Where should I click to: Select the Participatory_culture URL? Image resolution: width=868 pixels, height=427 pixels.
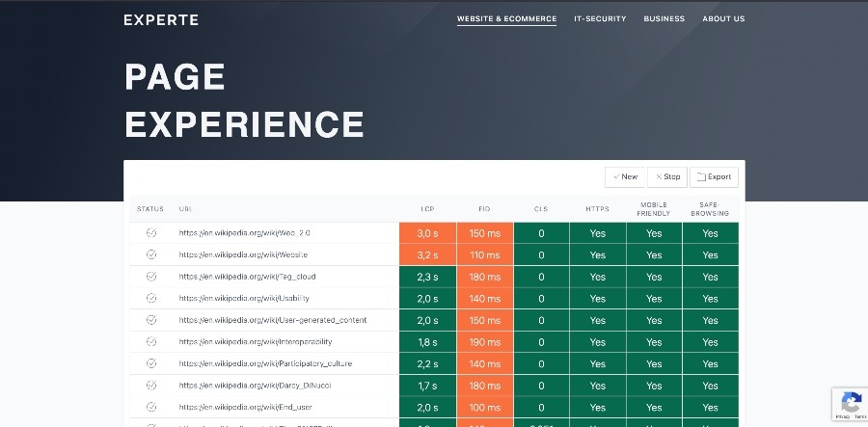pos(265,363)
